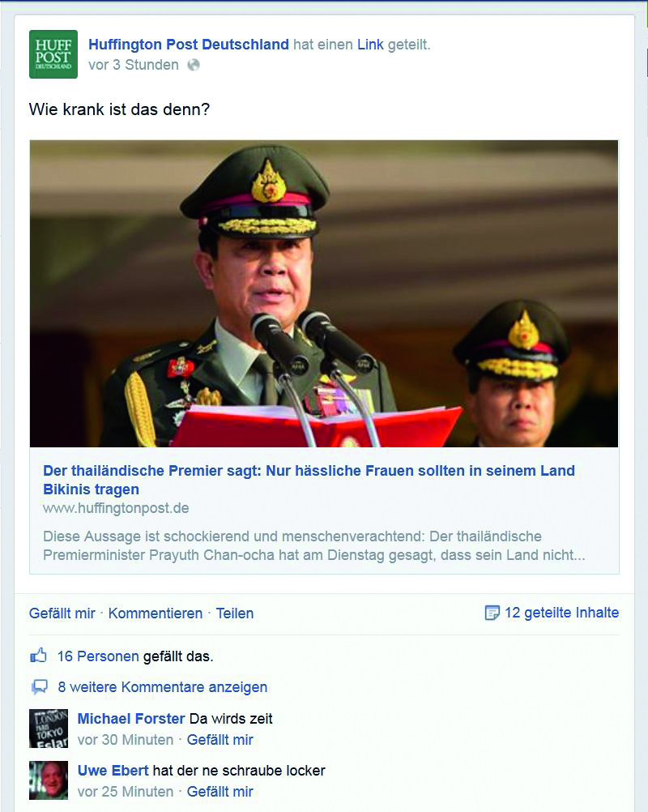Click the comment bubble icon
648x812 pixels.
pos(40,686)
